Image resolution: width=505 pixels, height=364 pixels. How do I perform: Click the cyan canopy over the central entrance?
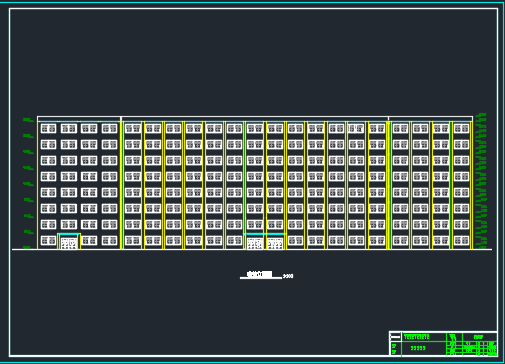click(x=265, y=234)
